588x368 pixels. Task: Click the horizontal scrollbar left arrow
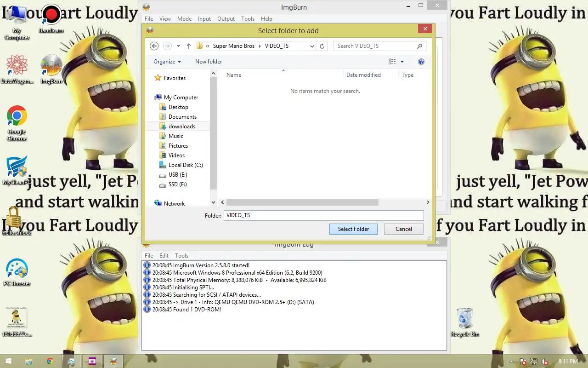click(223, 202)
